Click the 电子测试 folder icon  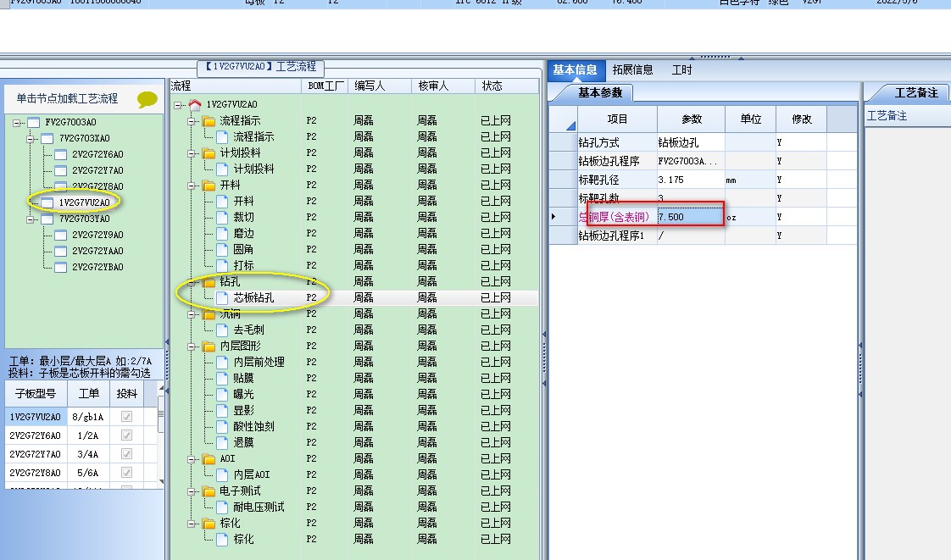(x=209, y=491)
